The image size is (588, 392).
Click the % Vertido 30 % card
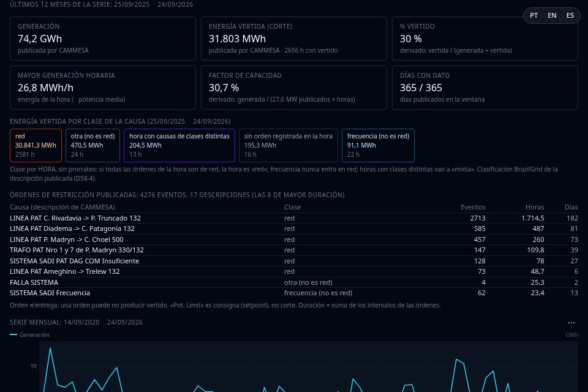coord(485,38)
